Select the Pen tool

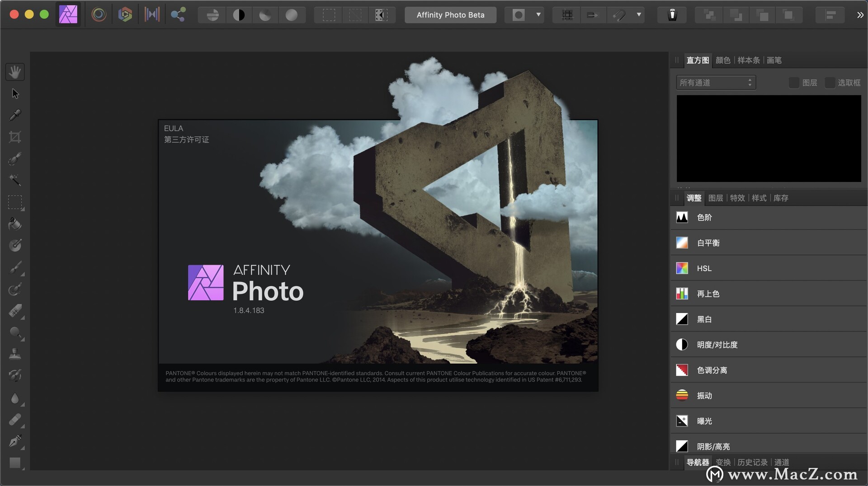(15, 441)
